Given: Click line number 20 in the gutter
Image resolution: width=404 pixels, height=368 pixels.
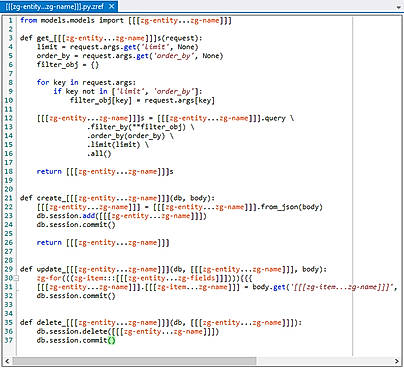Looking at the screenshot, I should 9,189.
